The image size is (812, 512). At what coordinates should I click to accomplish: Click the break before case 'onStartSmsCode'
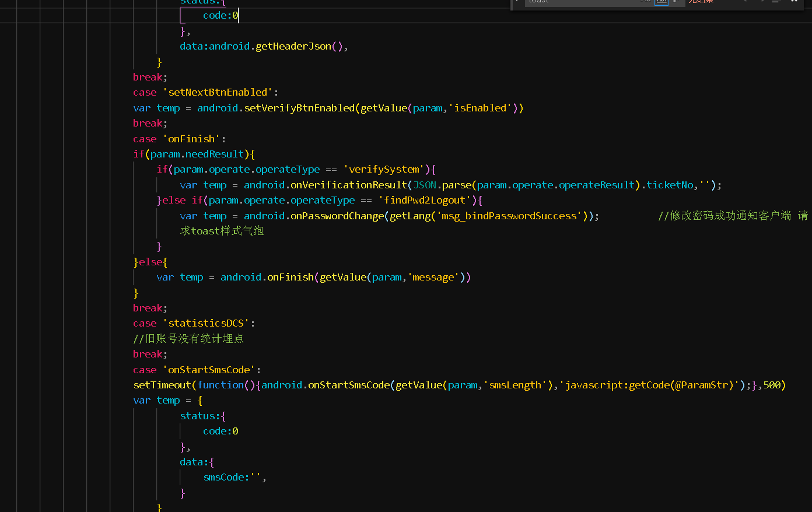pos(150,354)
